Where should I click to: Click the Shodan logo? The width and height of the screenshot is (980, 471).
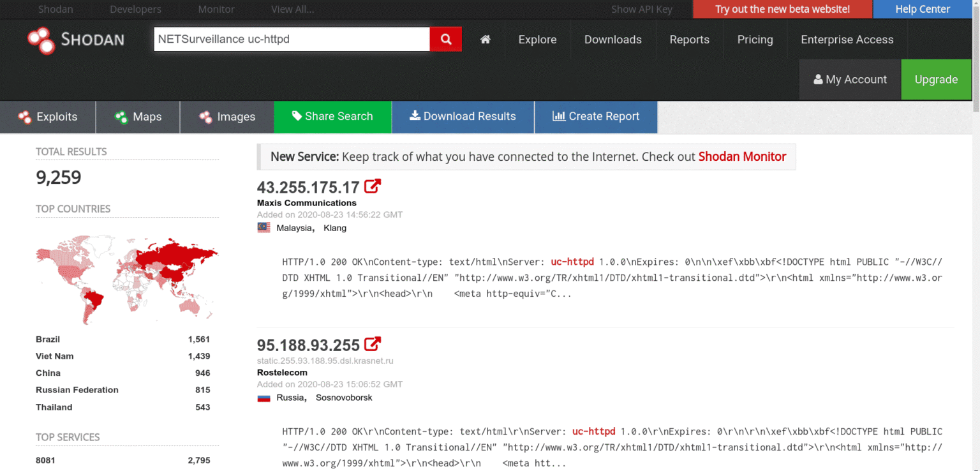(75, 40)
